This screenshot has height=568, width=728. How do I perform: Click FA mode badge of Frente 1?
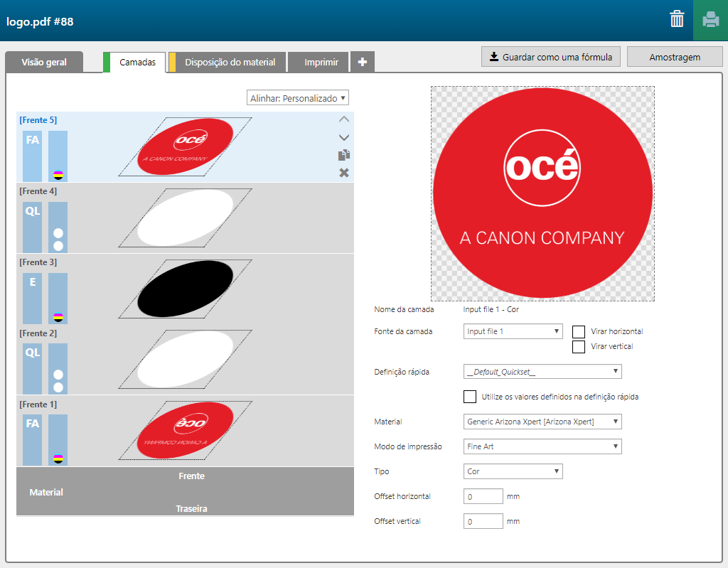point(33,440)
